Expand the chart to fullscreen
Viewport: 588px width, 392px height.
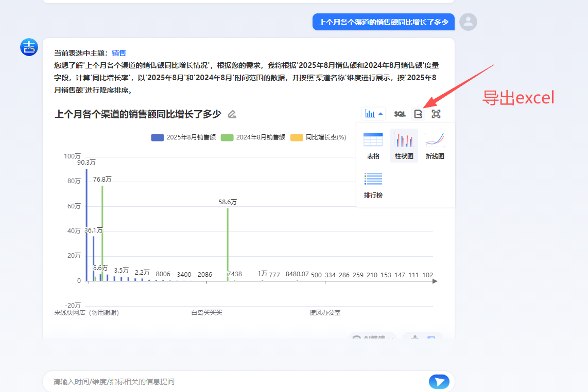[x=436, y=114]
